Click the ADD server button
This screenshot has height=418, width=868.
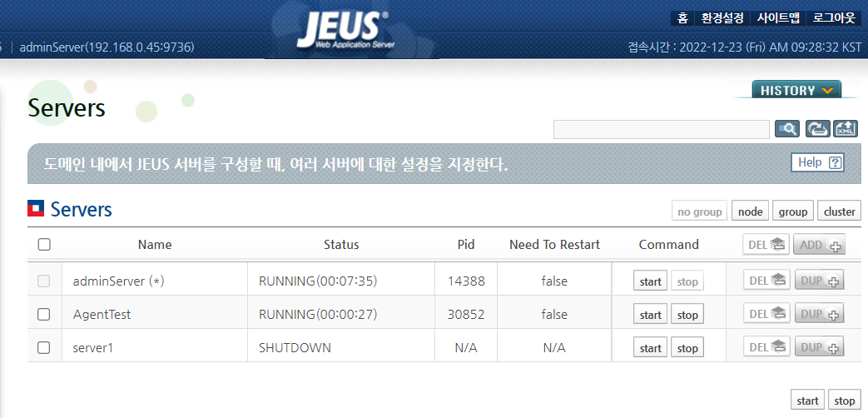point(818,245)
